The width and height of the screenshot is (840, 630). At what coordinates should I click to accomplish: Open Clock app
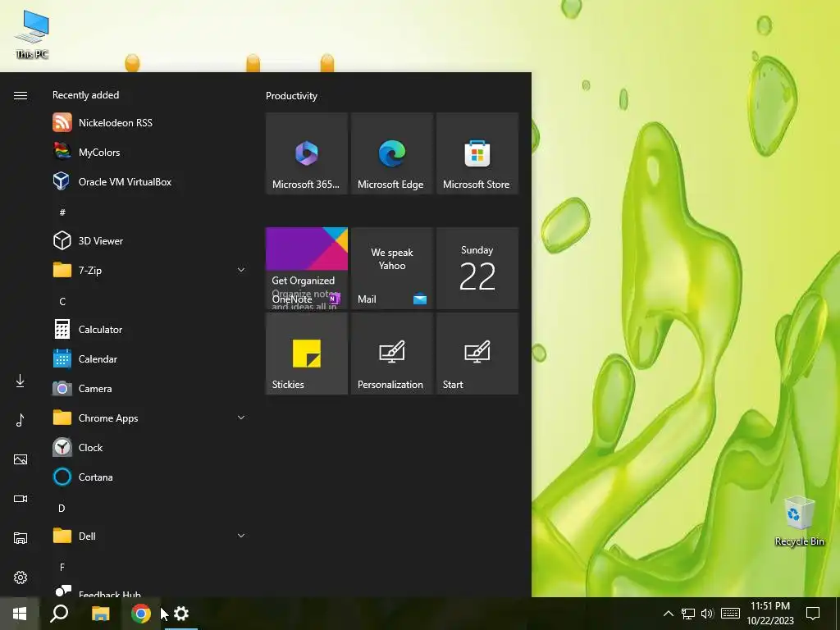coord(149,447)
